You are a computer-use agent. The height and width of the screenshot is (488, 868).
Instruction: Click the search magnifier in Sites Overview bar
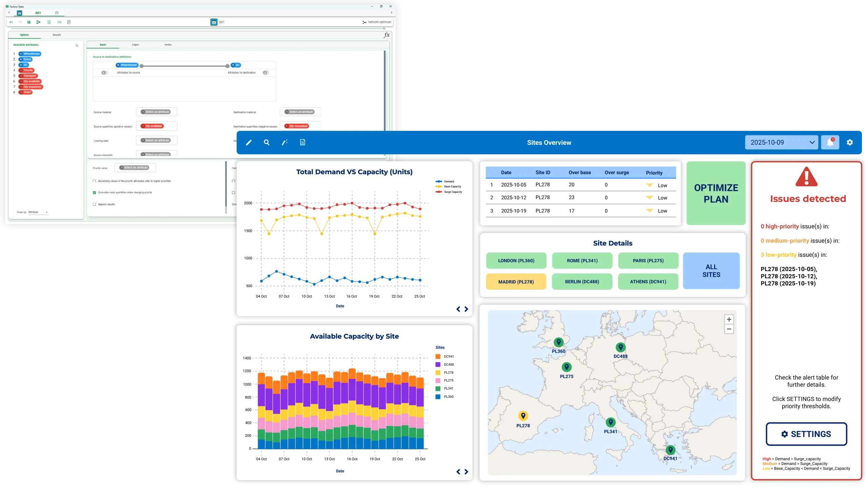pos(267,143)
